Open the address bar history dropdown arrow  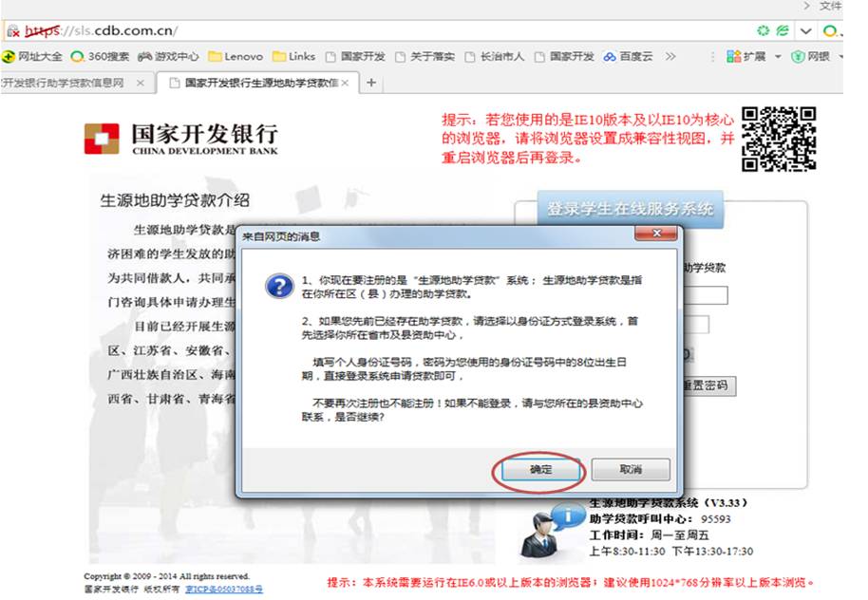(x=806, y=31)
